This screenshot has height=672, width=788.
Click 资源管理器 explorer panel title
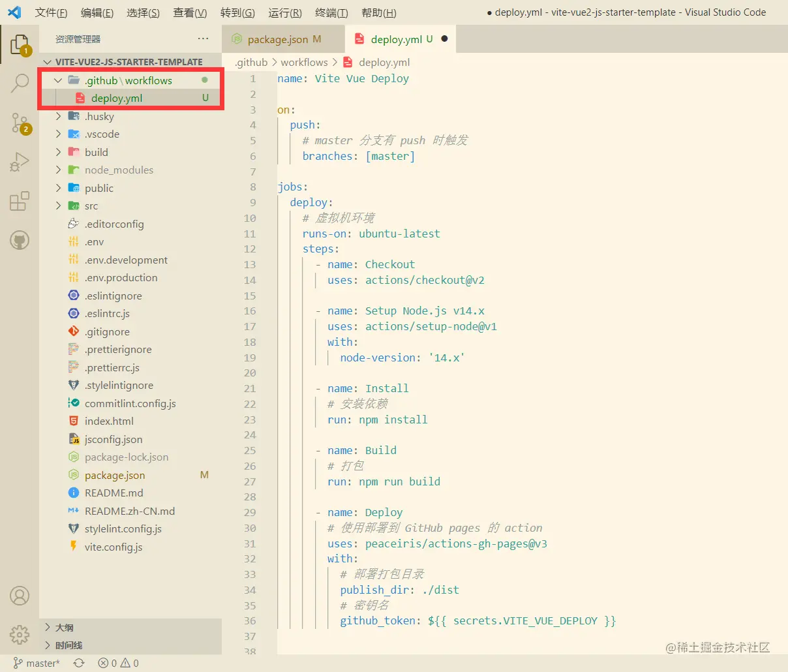click(x=78, y=39)
